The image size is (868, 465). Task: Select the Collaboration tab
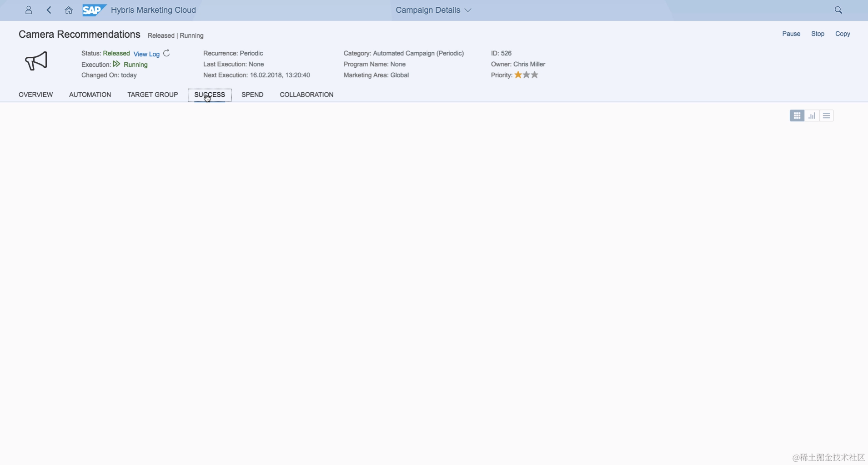click(307, 95)
